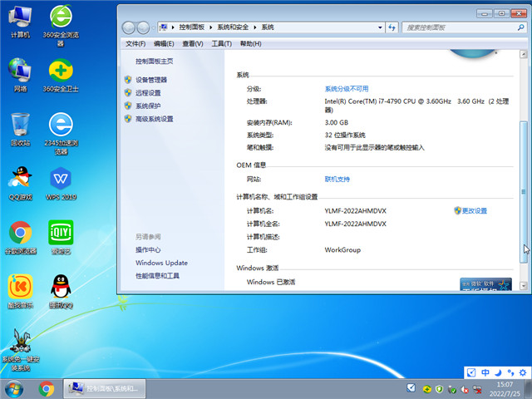Open Chrome pinned on the taskbar
This screenshot has width=532, height=399.
[x=47, y=389]
